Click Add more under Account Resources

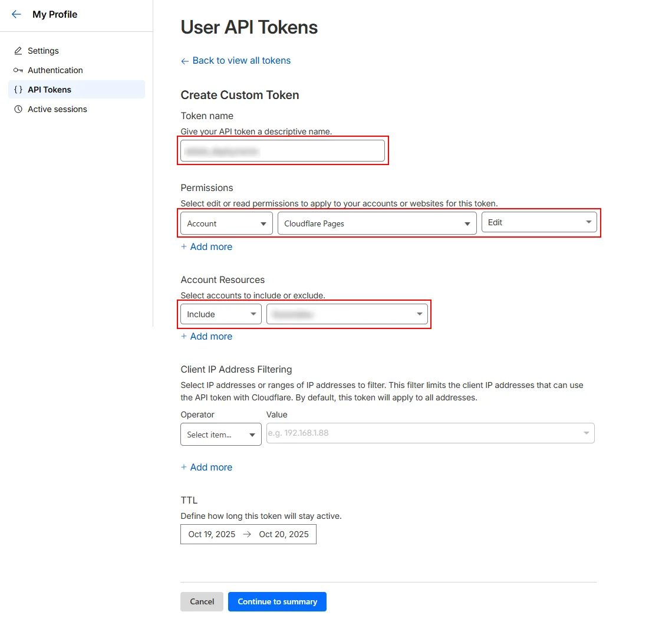(206, 336)
